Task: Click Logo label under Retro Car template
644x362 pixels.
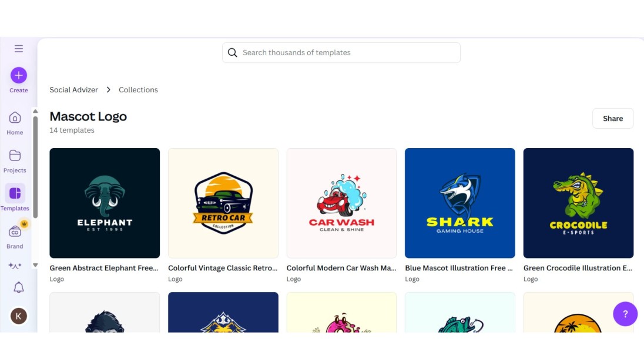Action: click(x=175, y=279)
